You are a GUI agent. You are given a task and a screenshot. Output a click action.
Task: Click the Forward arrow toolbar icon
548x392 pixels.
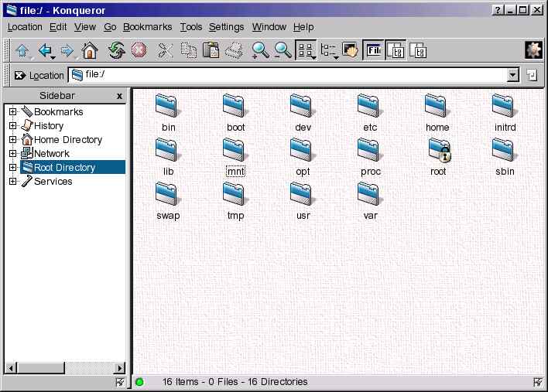click(x=67, y=51)
